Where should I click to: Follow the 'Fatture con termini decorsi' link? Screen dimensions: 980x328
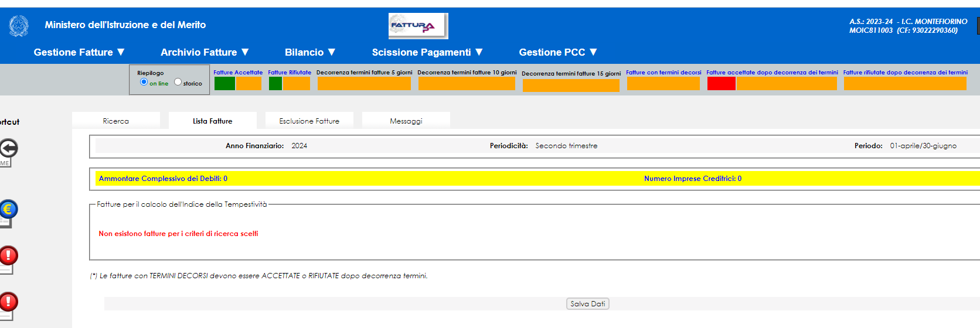663,73
